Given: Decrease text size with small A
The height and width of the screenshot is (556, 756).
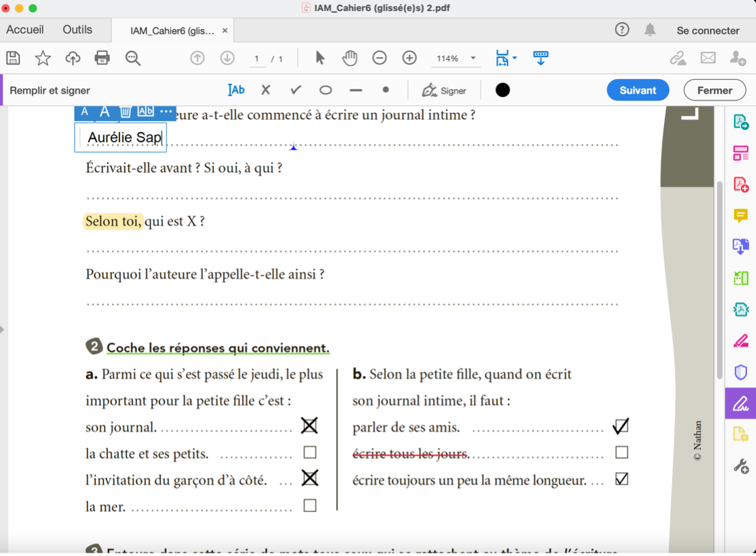Looking at the screenshot, I should click(85, 112).
